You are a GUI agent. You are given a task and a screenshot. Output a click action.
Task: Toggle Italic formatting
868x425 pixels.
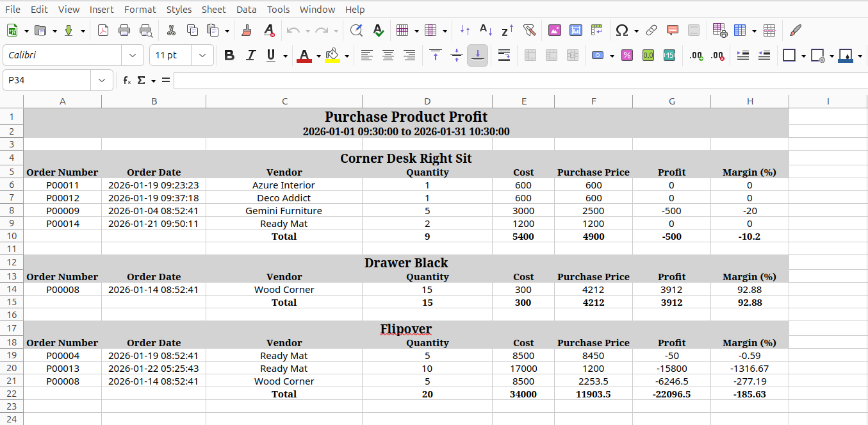tap(250, 55)
